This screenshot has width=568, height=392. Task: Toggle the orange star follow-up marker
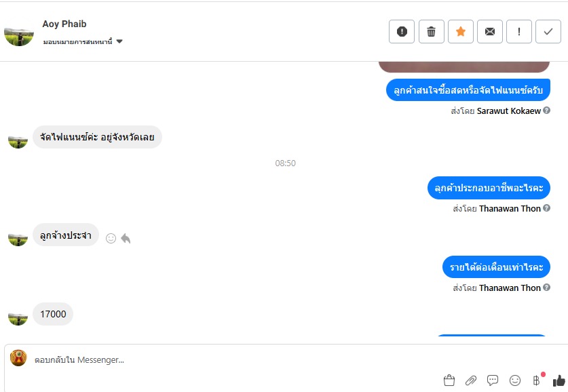click(460, 32)
